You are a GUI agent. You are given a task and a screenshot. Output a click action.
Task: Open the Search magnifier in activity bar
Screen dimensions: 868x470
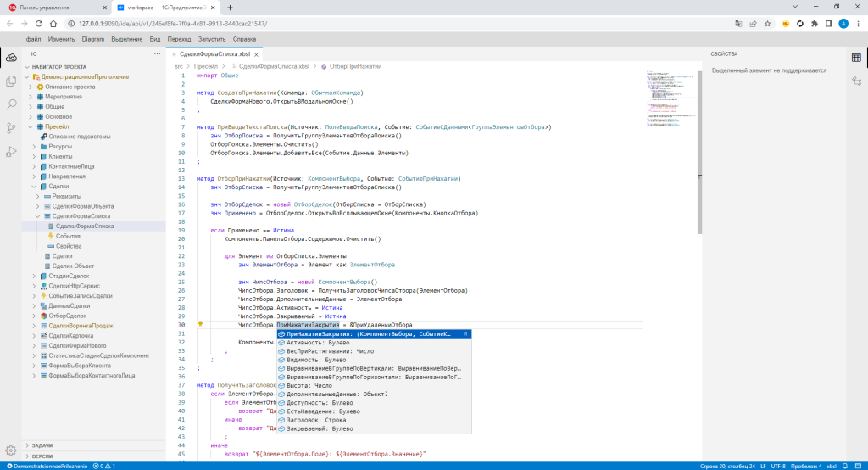[12, 104]
